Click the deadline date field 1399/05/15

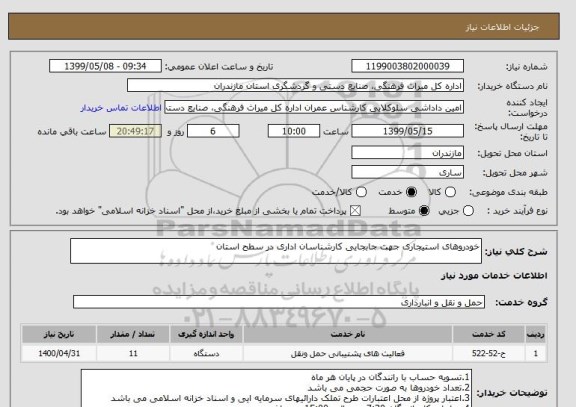(407, 131)
